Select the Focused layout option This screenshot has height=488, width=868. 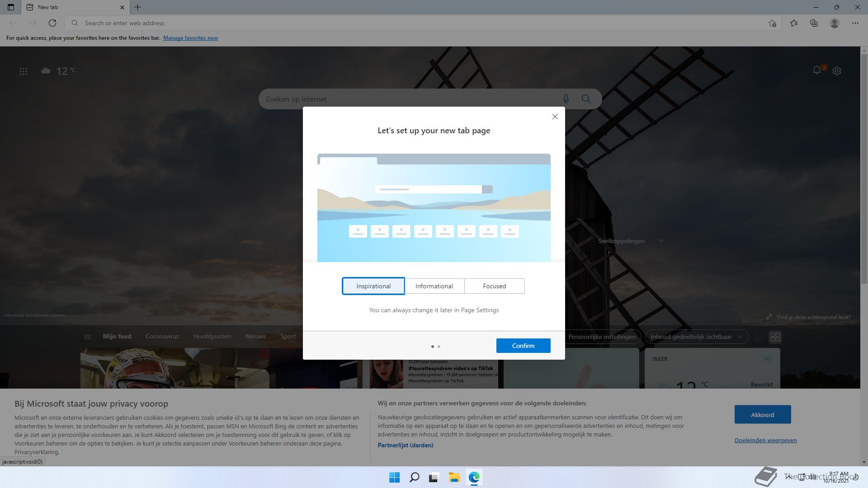click(x=495, y=286)
